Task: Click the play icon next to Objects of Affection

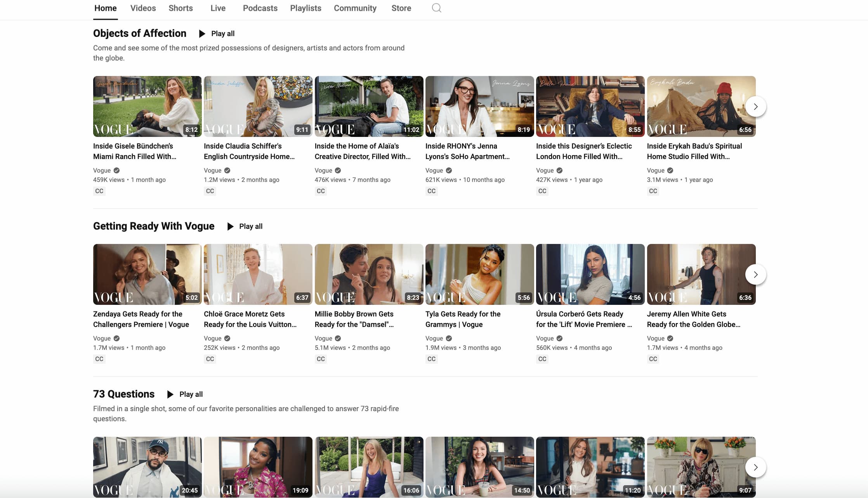Action: [201, 33]
